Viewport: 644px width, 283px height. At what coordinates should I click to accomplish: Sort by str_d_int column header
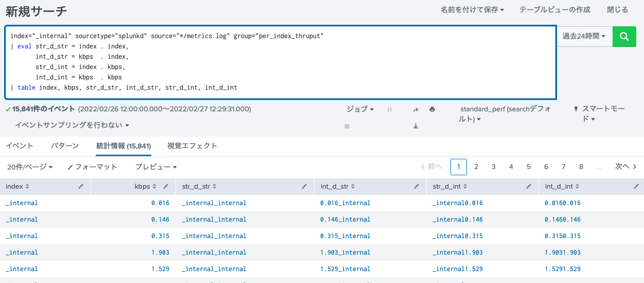tap(449, 187)
